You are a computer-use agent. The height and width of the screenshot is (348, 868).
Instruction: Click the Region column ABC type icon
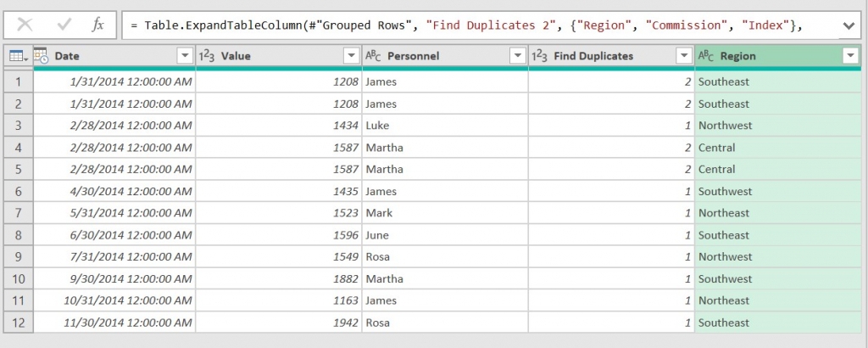(706, 56)
